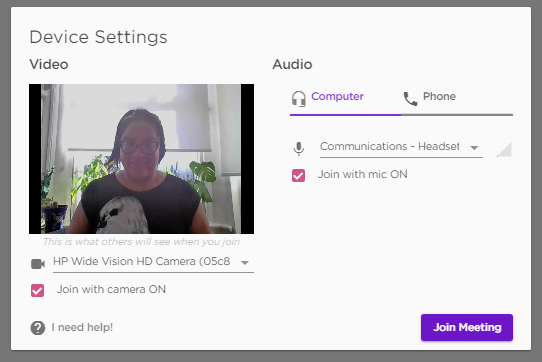
Task: Open the I need help! link
Action: click(82, 327)
